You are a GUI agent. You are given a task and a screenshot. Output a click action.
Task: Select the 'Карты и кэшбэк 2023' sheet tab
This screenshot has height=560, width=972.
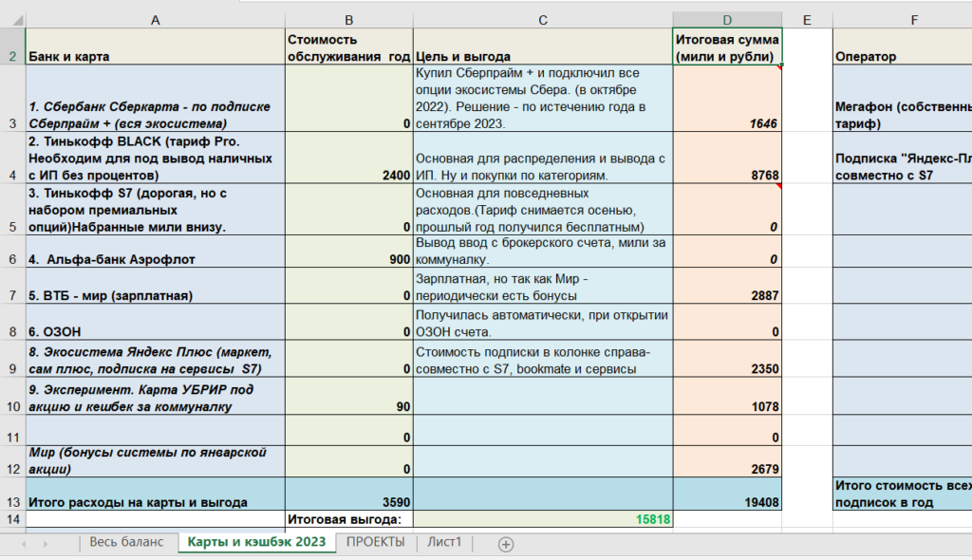256,542
